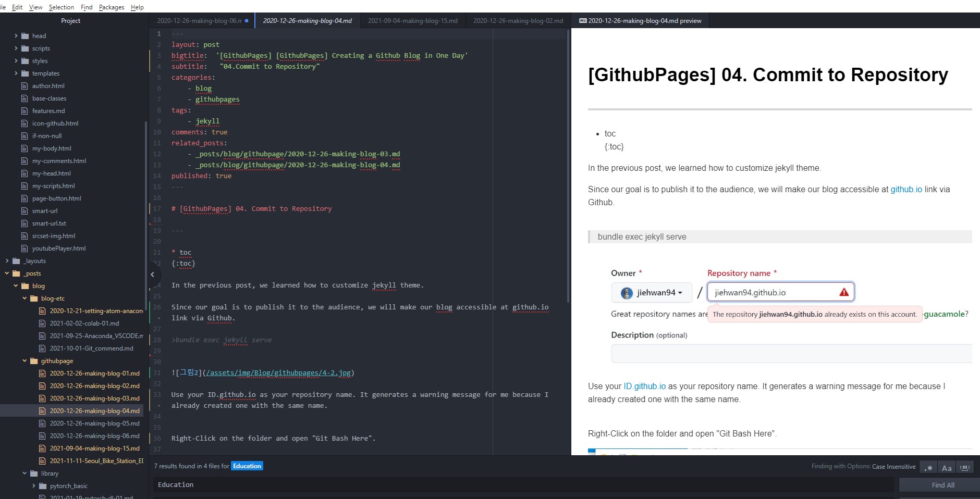The image size is (980, 499).
Task: Toggle the match case search option
Action: point(947,467)
